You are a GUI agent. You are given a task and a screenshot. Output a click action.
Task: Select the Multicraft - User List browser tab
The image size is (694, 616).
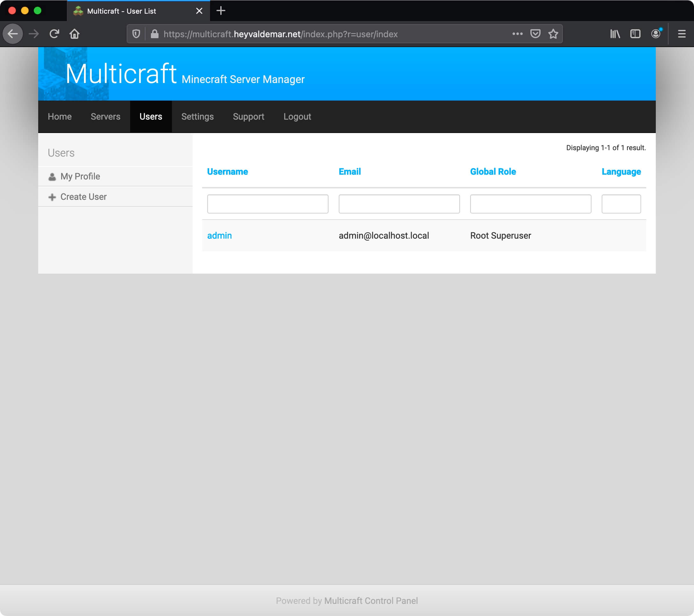pos(138,11)
